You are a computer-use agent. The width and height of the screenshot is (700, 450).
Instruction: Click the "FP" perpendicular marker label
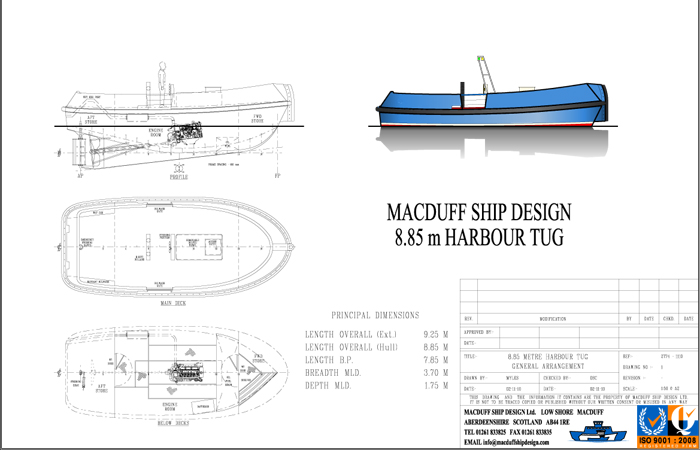pyautogui.click(x=277, y=176)
